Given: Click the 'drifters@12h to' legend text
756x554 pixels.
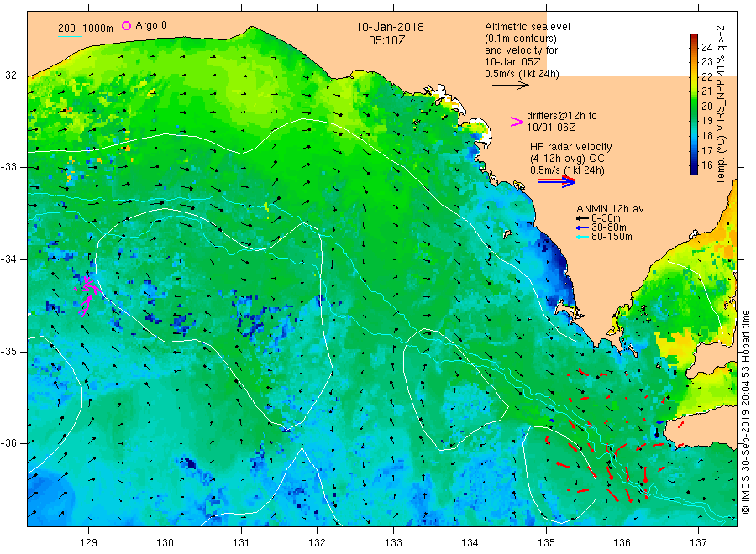Looking at the screenshot, I should 562,116.
